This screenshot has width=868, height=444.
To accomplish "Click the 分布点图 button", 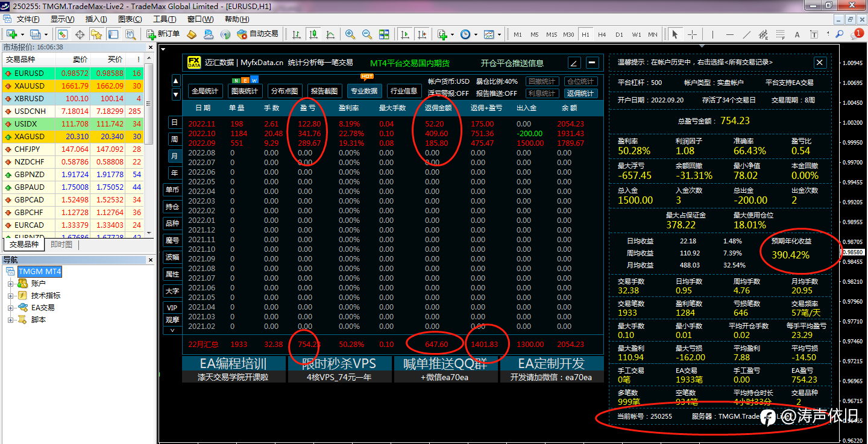I will pyautogui.click(x=285, y=91).
